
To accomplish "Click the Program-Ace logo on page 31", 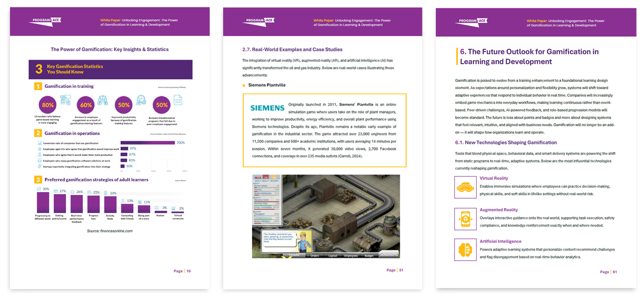I will 258,21.
